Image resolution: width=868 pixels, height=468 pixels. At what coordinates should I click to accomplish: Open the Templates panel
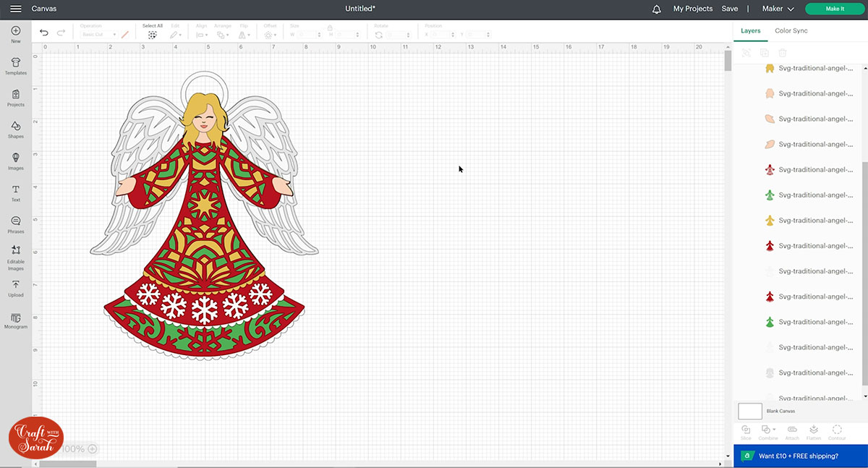pos(16,67)
